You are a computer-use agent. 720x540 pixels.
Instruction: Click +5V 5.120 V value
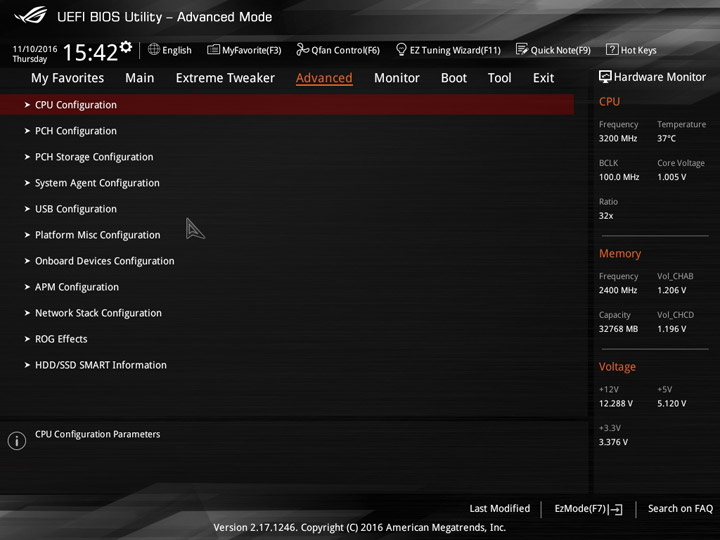(671, 403)
